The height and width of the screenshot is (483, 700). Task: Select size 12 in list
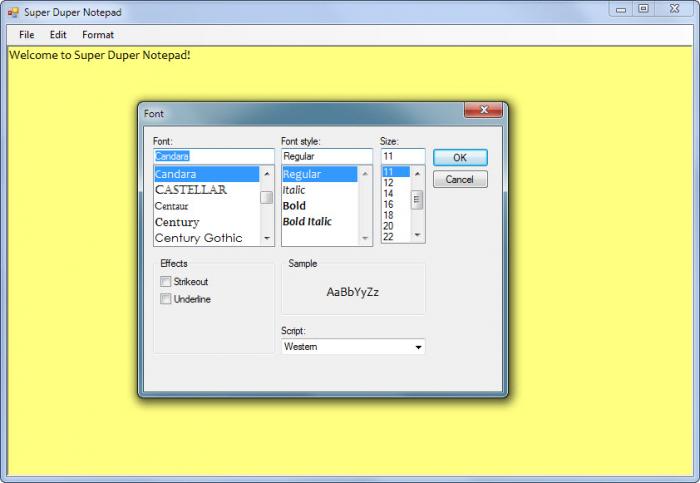pos(396,183)
